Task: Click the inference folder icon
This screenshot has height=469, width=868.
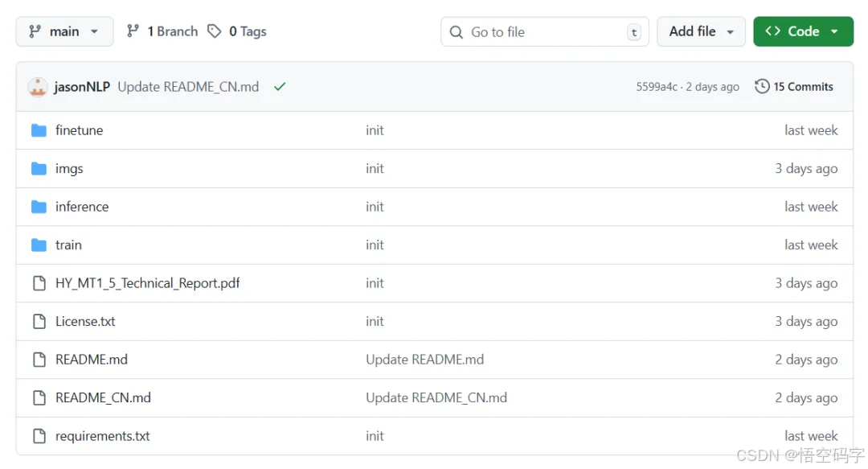Action: (39, 207)
